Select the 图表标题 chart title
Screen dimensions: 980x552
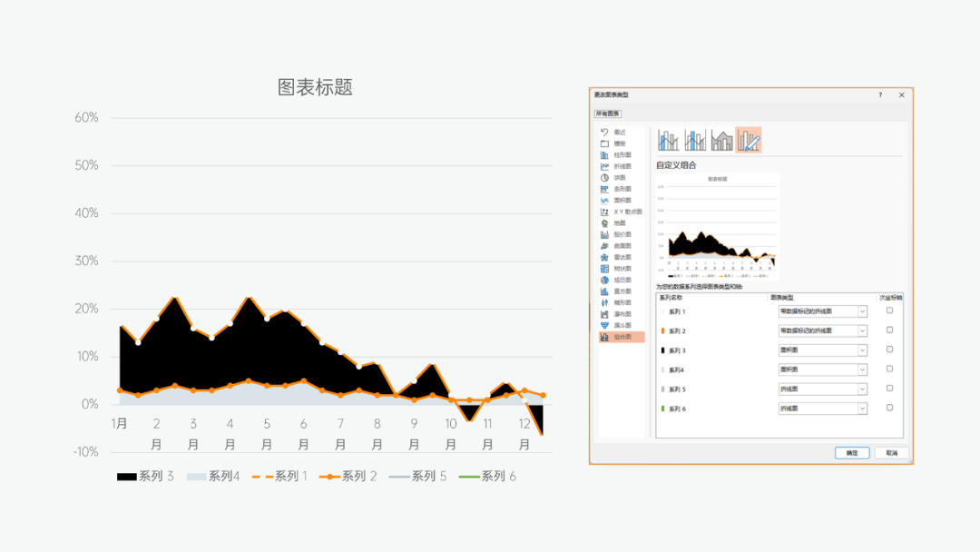(x=315, y=87)
